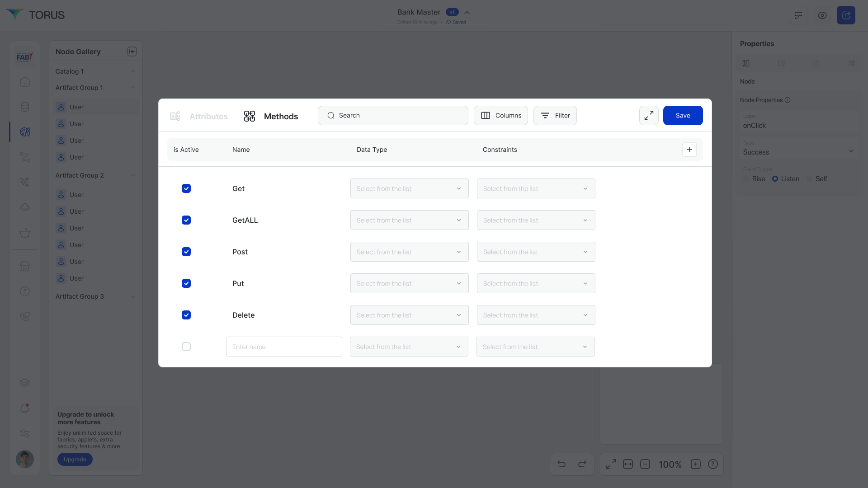
Task: Click the Save button
Action: coord(683,116)
